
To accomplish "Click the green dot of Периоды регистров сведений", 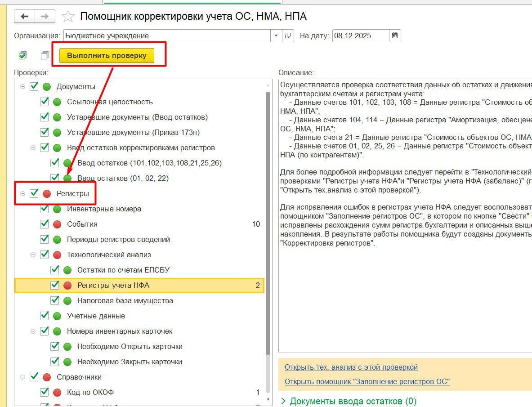I will 57,239.
